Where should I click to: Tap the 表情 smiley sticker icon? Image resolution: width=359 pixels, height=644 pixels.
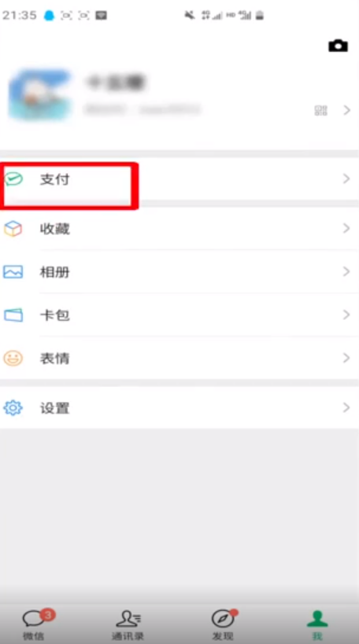click(13, 358)
